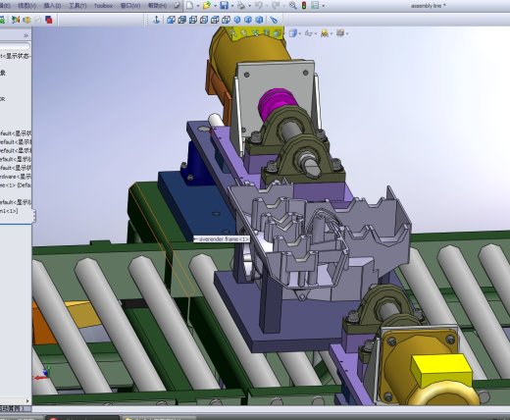Click the green-red flag toolbar icon
This screenshot has width=510, height=420.
click(x=16, y=20)
